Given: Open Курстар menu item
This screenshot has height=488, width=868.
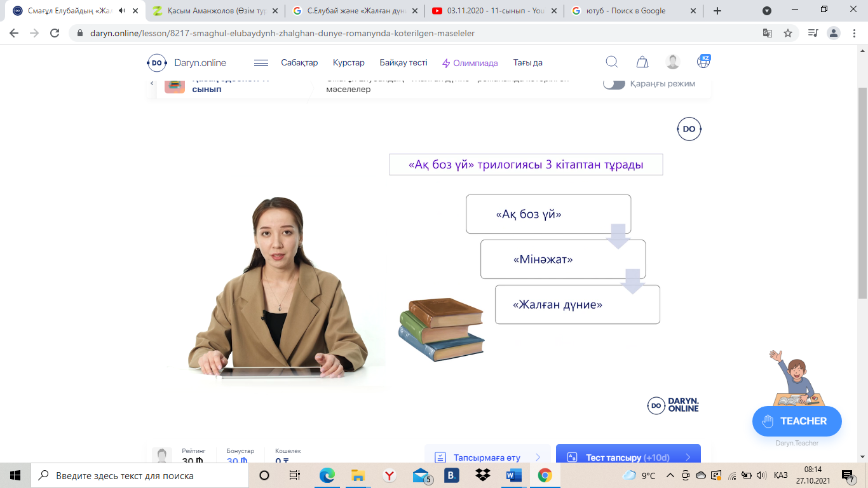Looking at the screenshot, I should [x=349, y=62].
